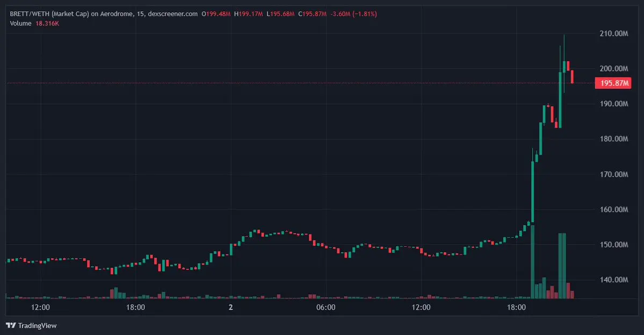Click the 160.00M price axis label
644x335 pixels.
pos(613,210)
